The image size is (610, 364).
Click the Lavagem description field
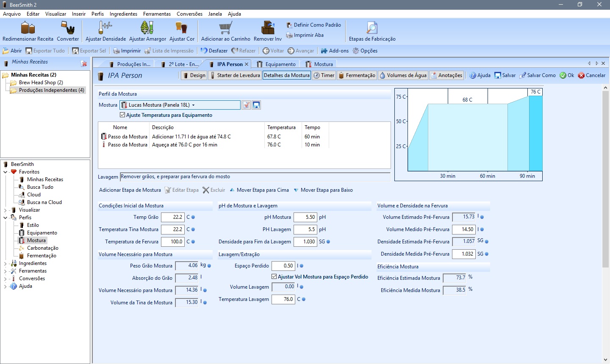click(x=255, y=177)
